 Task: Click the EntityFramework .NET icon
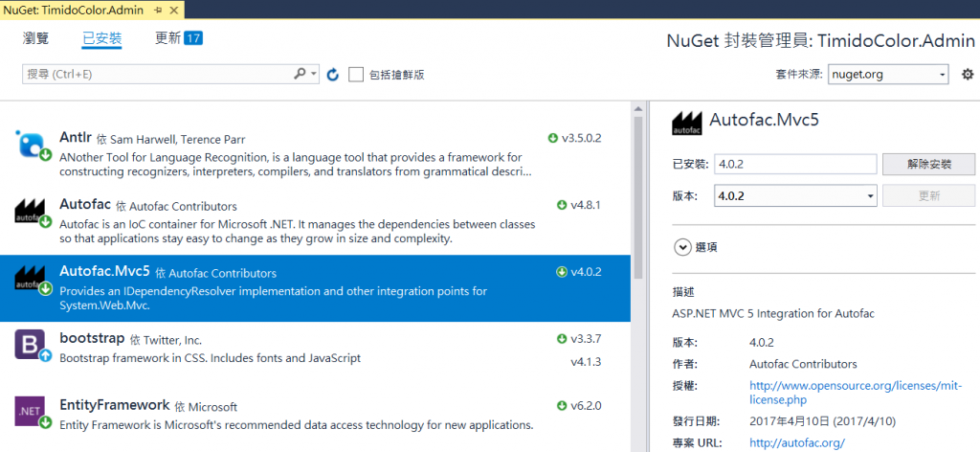point(31,411)
